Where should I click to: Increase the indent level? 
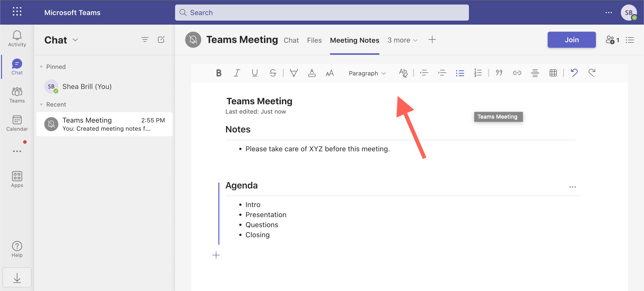(x=442, y=73)
